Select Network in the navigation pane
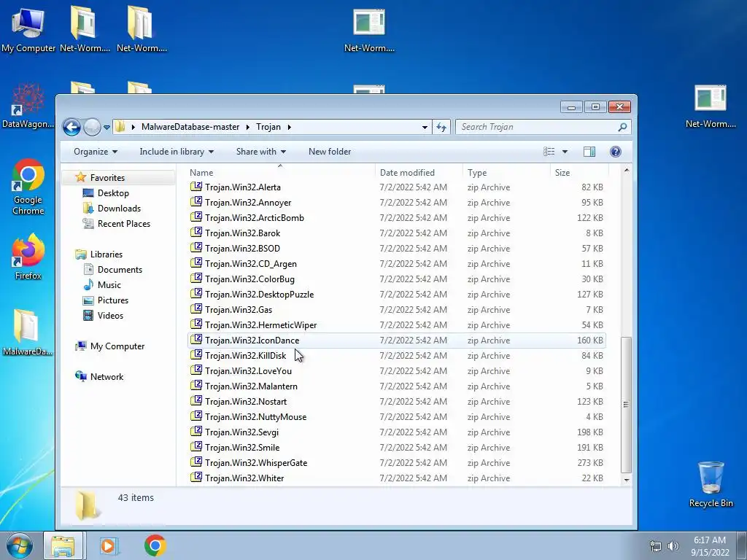 [107, 377]
